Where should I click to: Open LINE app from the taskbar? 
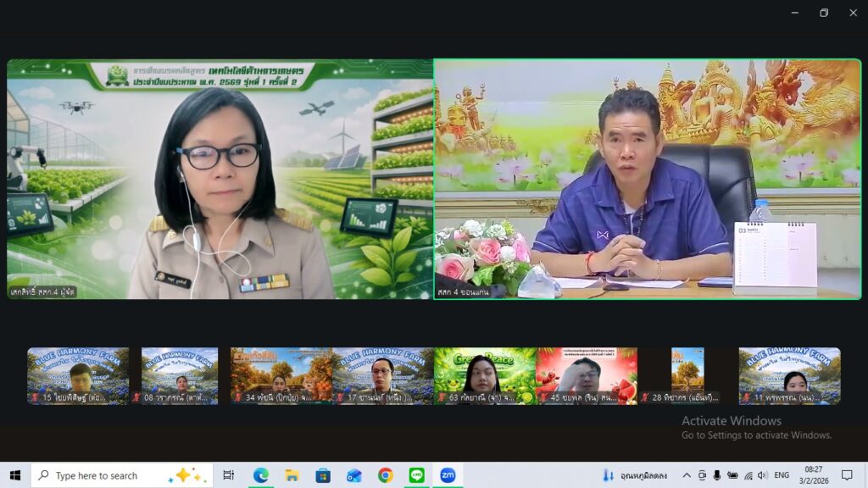click(416, 475)
